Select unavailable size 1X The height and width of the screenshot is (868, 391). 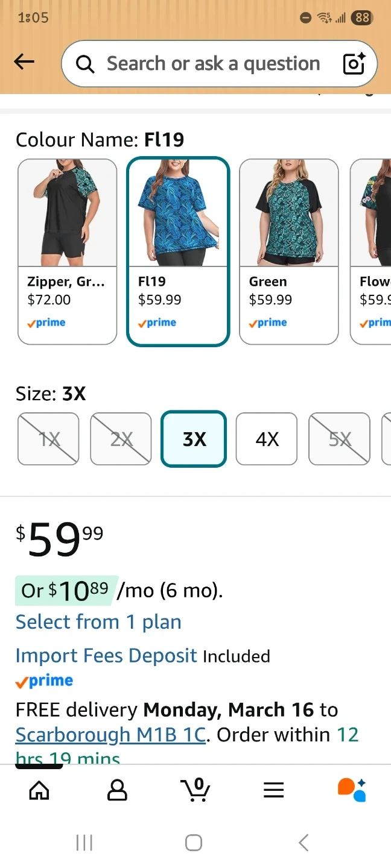coord(48,439)
